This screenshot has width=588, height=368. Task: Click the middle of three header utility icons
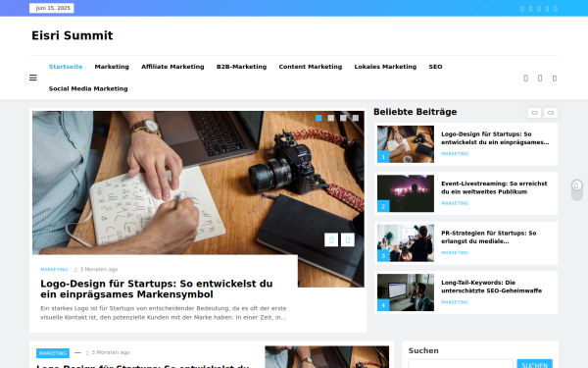tap(540, 79)
